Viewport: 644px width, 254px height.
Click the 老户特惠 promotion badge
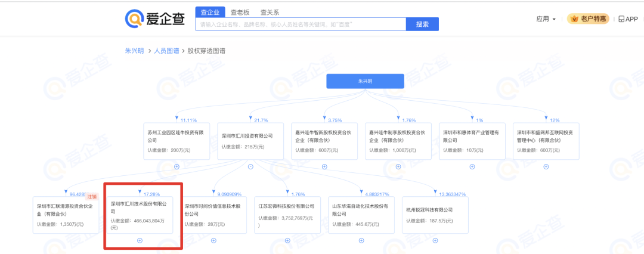(588, 19)
